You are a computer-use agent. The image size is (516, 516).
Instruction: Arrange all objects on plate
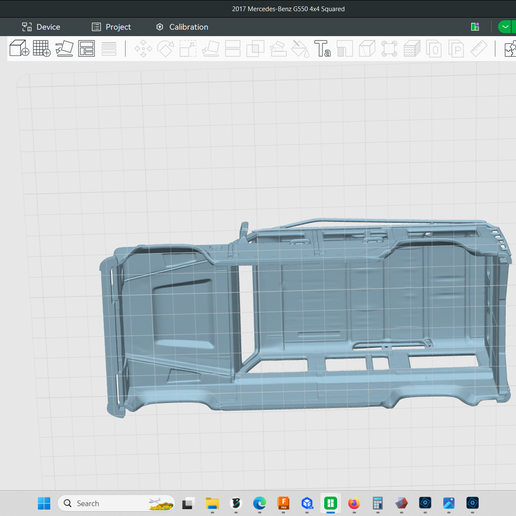(86, 48)
